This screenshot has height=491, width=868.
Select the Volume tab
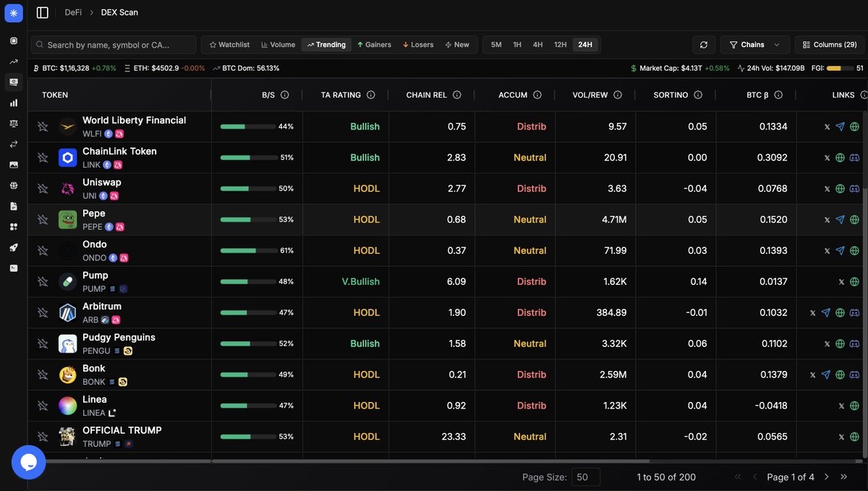278,45
